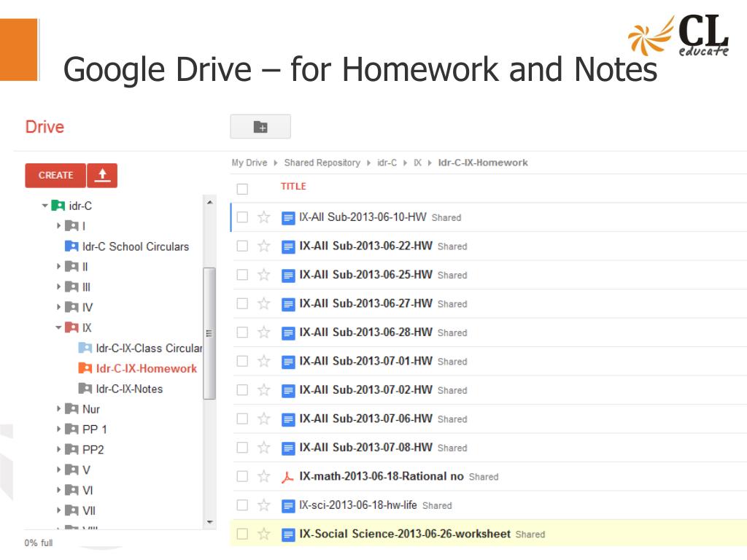Click the tree scrollbar down arrow

coord(209,522)
